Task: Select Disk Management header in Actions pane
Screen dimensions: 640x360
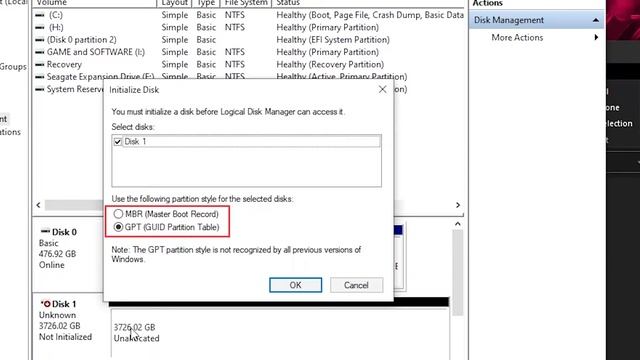Action: 536,20
